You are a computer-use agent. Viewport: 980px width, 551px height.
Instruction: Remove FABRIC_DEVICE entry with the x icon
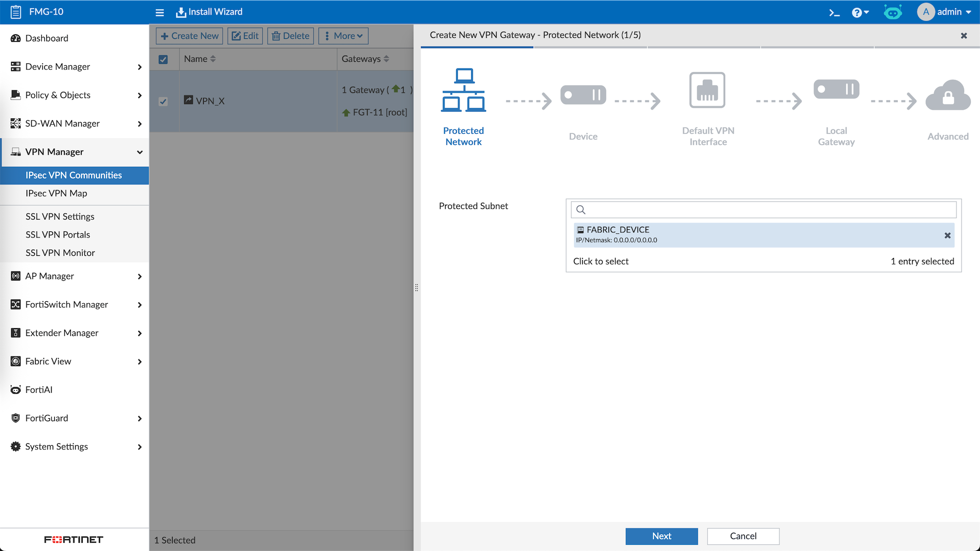[947, 235]
